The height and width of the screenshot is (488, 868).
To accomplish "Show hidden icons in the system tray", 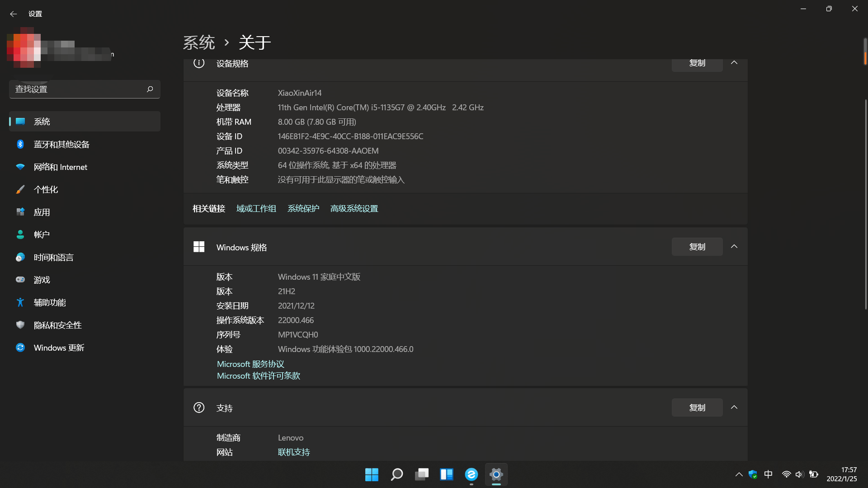I will point(739,474).
